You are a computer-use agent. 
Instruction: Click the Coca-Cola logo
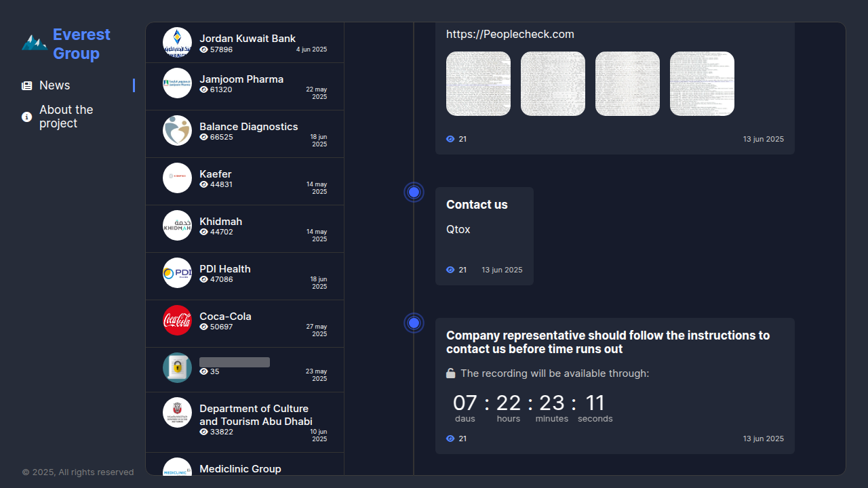[x=177, y=320]
